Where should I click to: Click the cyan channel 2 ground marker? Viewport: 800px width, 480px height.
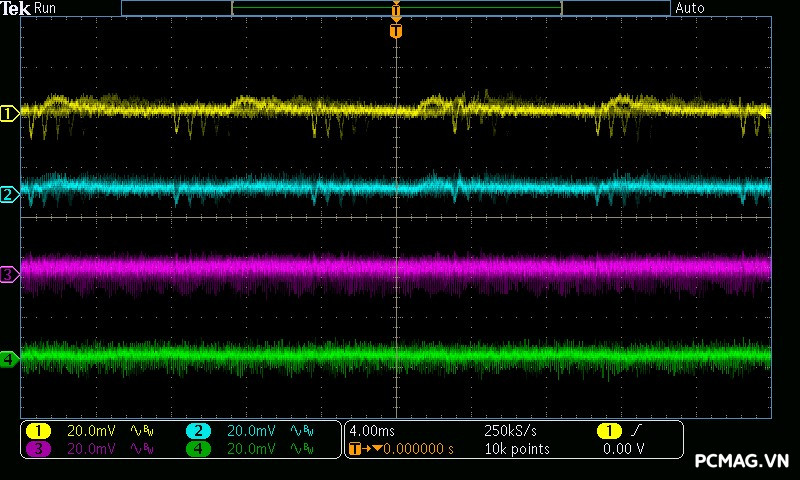[9, 194]
